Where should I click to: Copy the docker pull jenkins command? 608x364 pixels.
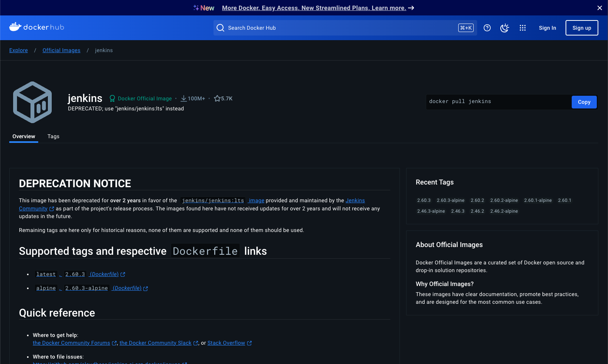[x=584, y=102]
